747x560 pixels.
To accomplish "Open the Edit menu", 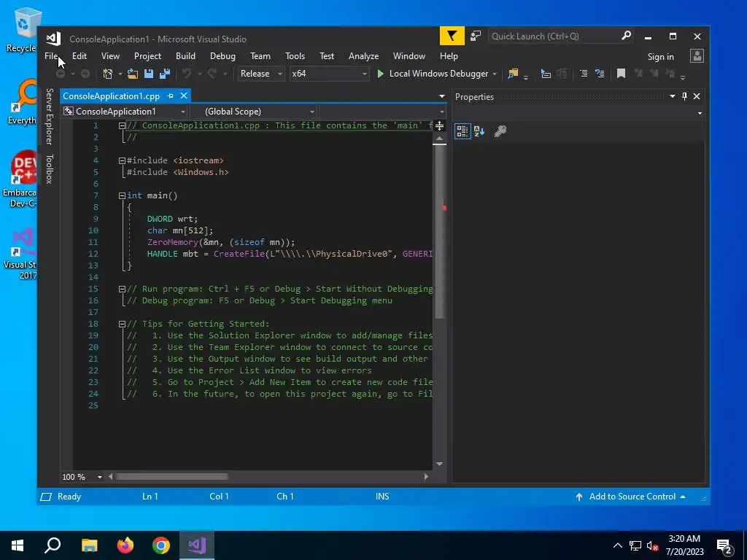I will coord(80,56).
